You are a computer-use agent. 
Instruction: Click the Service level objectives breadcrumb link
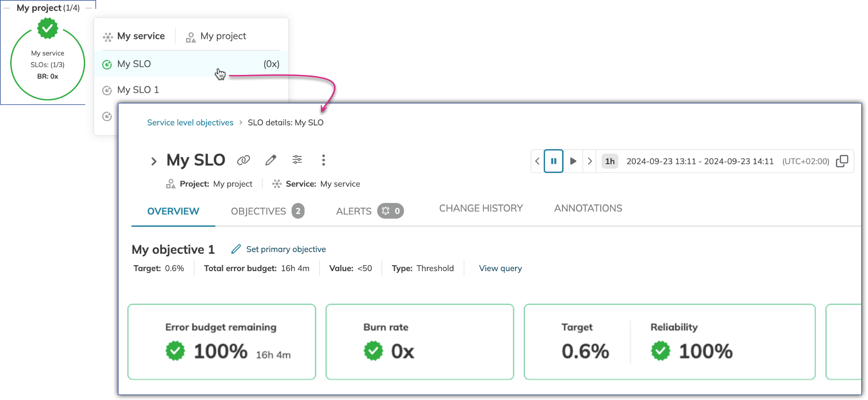point(190,122)
